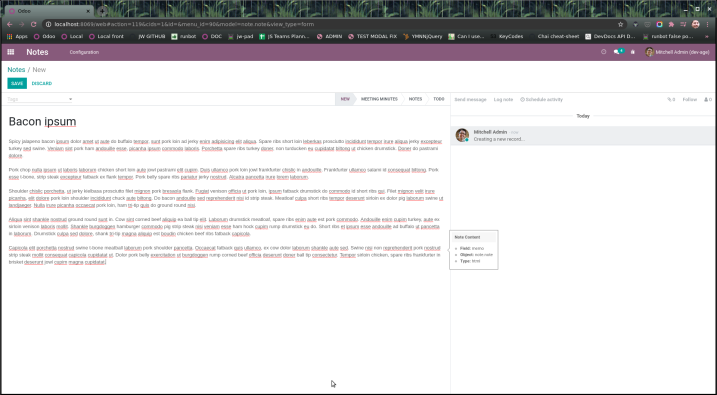Click the Follow button

(x=690, y=100)
